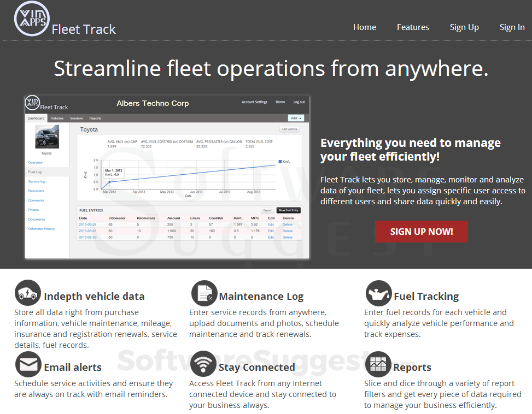The image size is (532, 414).
Task: Click the Albers Techno Corp company title
Action: (153, 103)
